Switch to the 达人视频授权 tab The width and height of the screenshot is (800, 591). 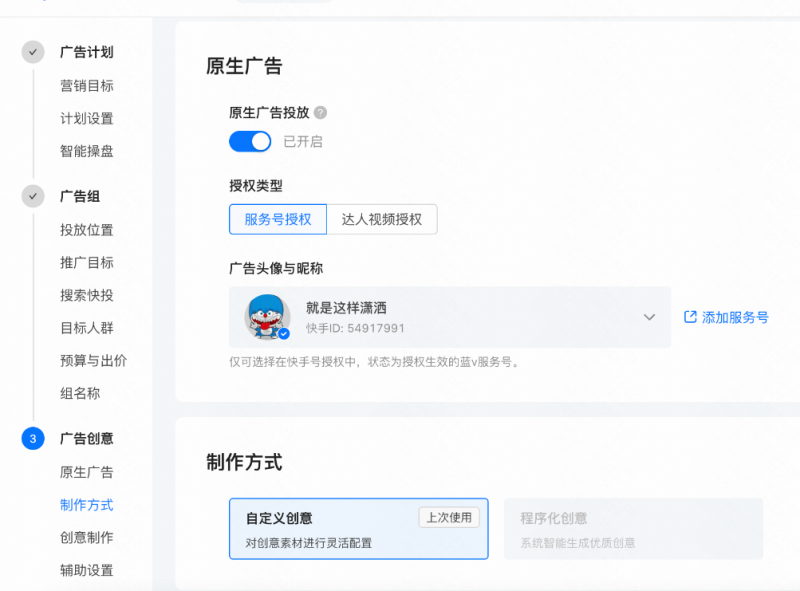[384, 219]
